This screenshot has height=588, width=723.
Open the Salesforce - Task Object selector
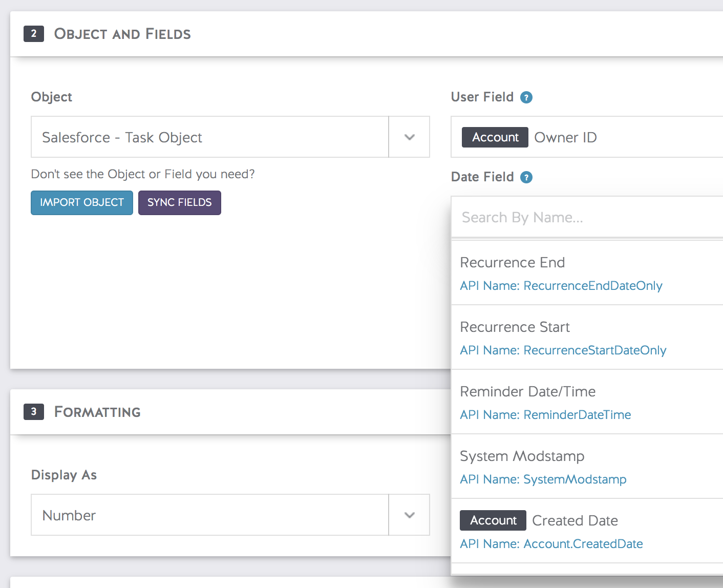(210, 137)
